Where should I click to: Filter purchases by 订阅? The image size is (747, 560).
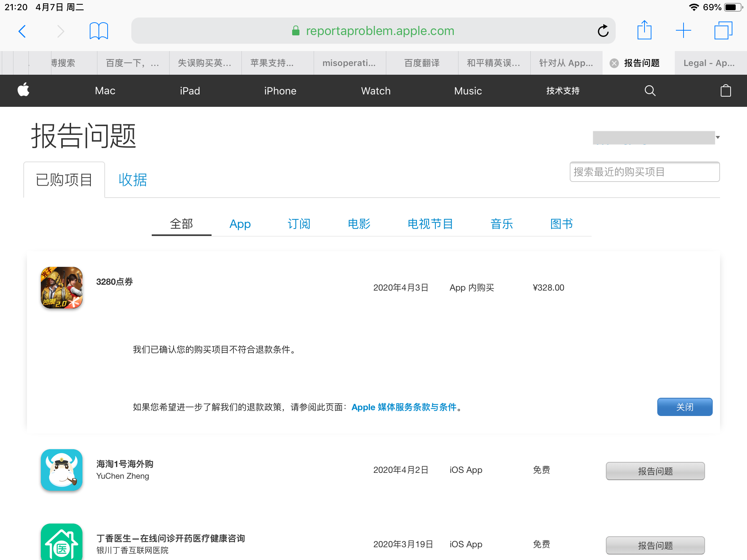coord(299,224)
